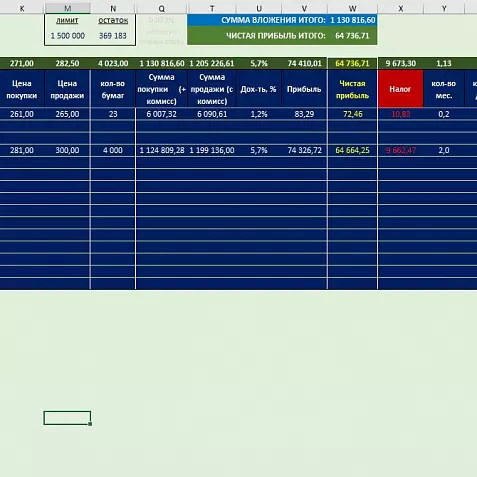
Task: Select column header W
Action: 352,8
